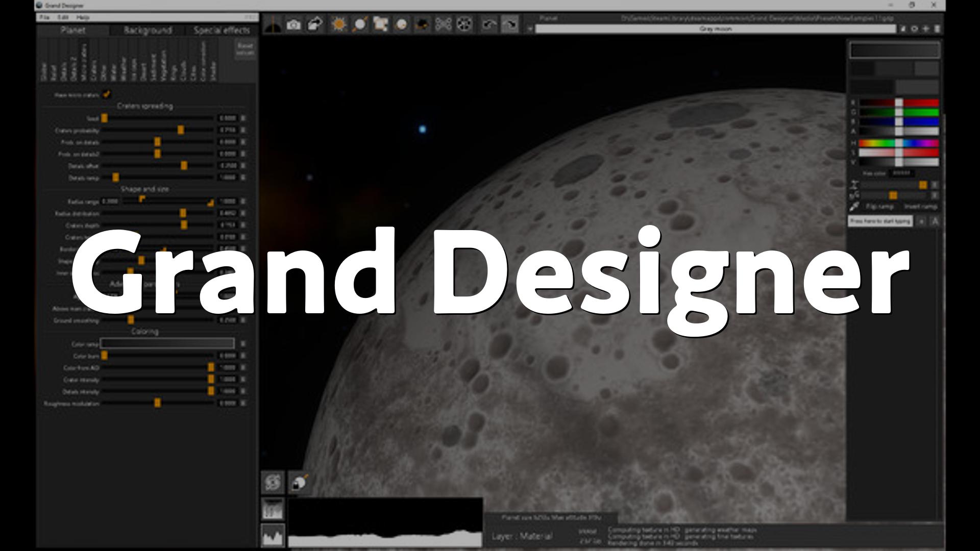Click the camera screenshot icon
The width and height of the screenshot is (980, 551).
coord(293,24)
